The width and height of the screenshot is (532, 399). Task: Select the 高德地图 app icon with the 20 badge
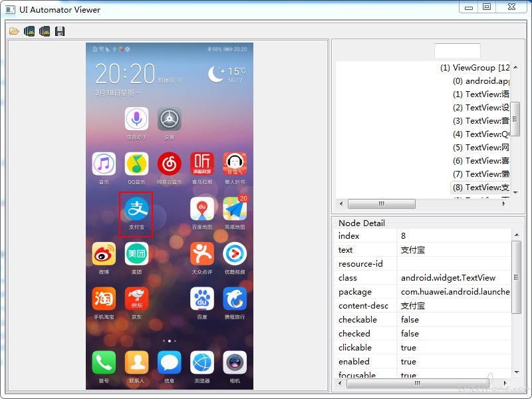click(235, 209)
